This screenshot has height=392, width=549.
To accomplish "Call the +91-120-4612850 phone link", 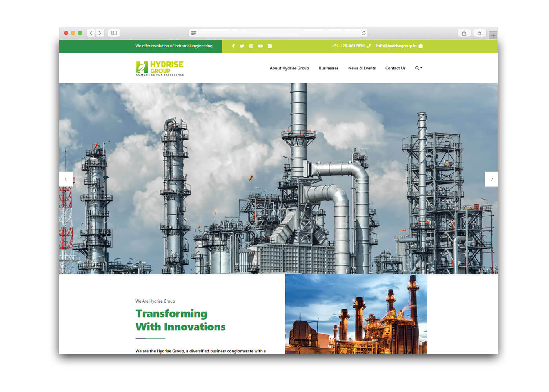I will [x=348, y=46].
